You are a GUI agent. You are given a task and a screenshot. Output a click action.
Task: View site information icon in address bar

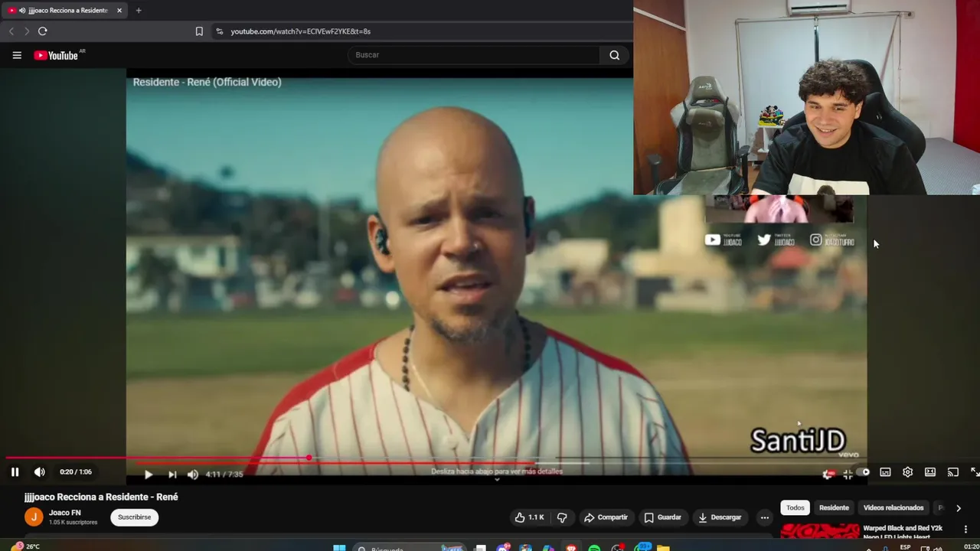[x=219, y=31]
